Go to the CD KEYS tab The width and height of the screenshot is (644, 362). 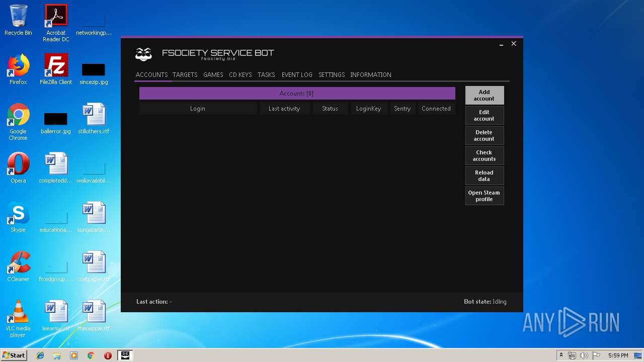pos(240,75)
